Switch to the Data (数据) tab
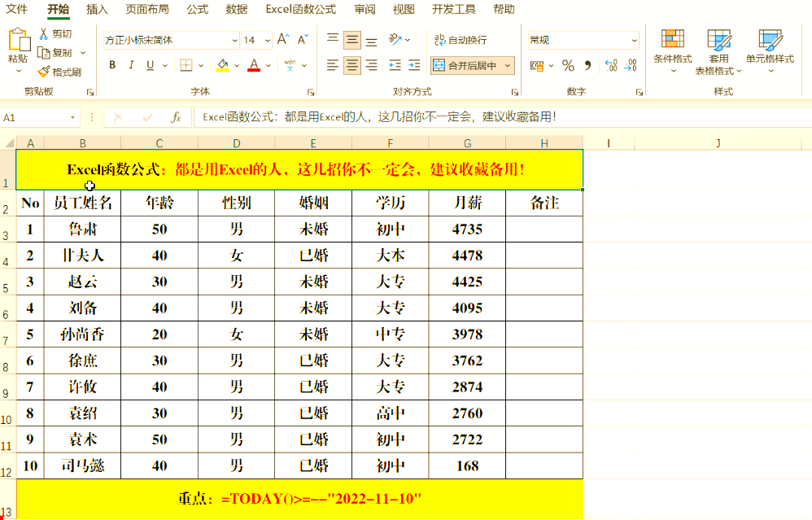Screen dimensions: 812x520 pyautogui.click(x=237, y=9)
